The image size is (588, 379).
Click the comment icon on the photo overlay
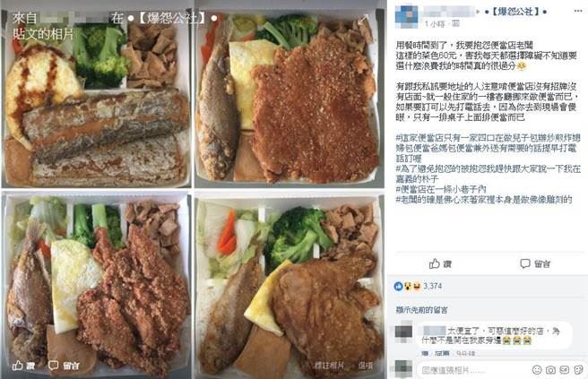tap(53, 366)
